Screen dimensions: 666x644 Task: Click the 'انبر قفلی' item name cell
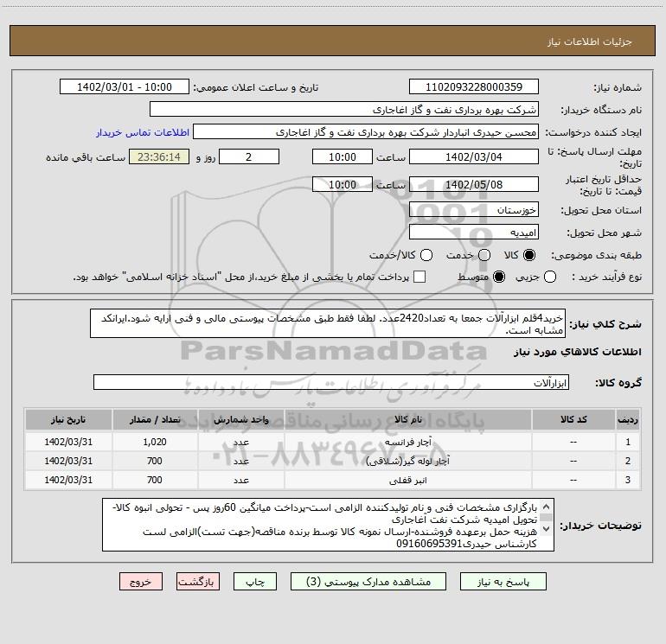[407, 480]
